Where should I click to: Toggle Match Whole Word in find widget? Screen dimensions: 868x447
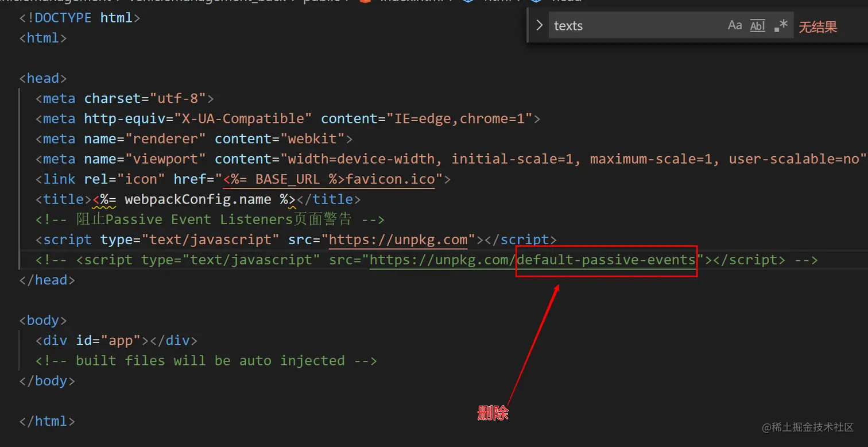tap(758, 25)
